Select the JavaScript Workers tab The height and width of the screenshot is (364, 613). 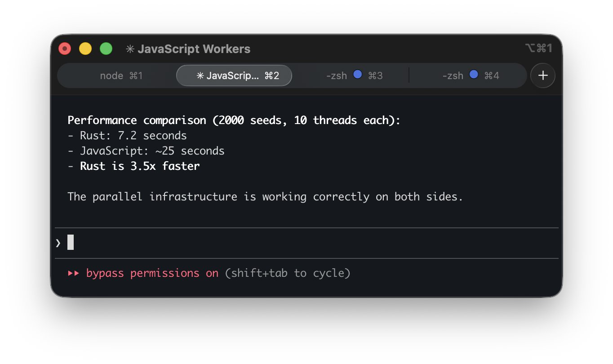click(x=234, y=75)
